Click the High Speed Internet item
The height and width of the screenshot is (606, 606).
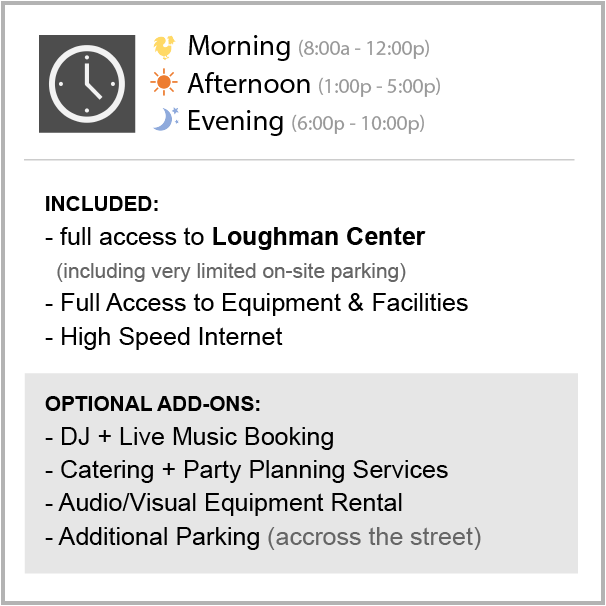pyautogui.click(x=164, y=337)
